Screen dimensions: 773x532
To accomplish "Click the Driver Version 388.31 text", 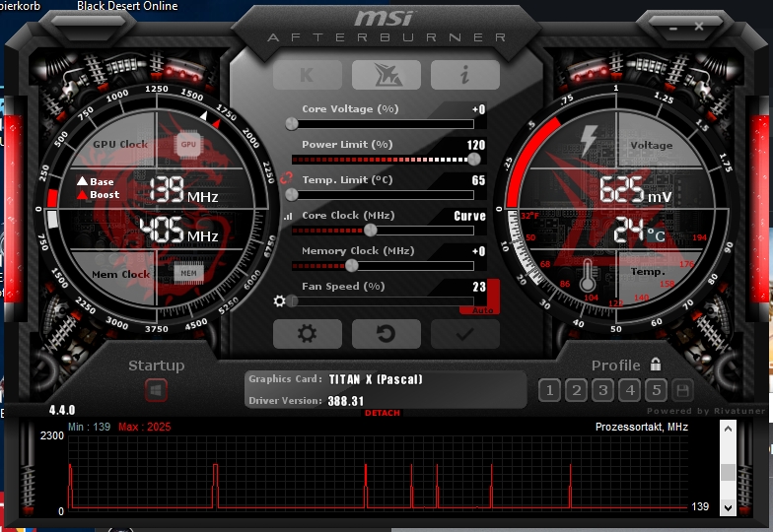I will (346, 401).
